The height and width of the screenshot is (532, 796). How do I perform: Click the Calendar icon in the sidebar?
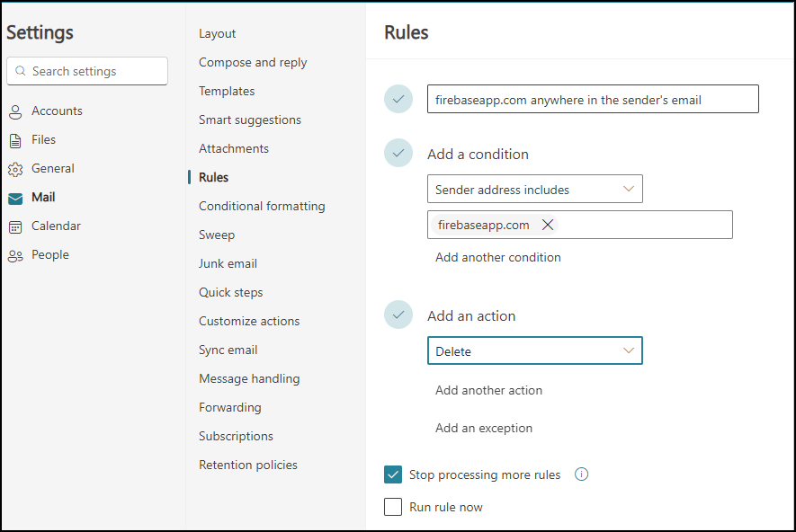15,226
